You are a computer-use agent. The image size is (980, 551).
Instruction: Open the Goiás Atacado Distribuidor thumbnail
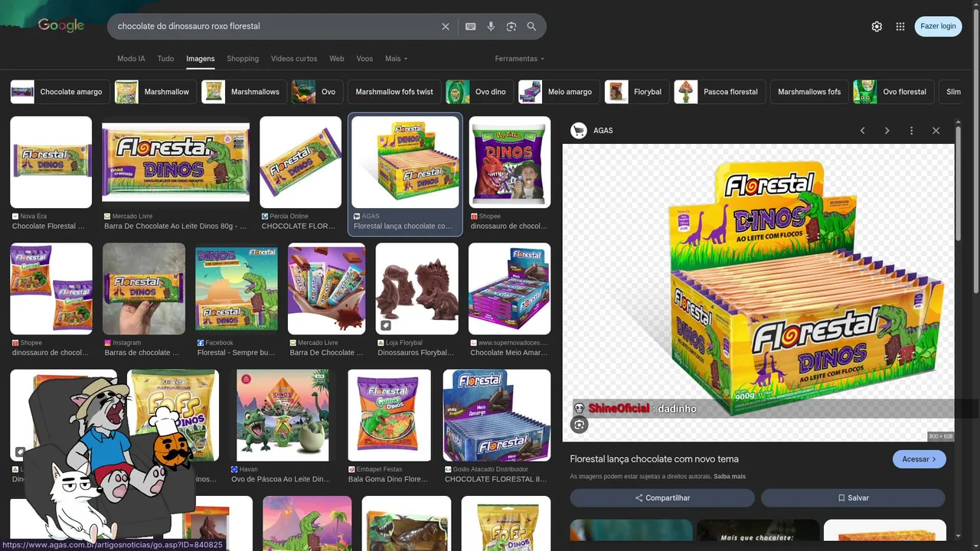(x=497, y=416)
